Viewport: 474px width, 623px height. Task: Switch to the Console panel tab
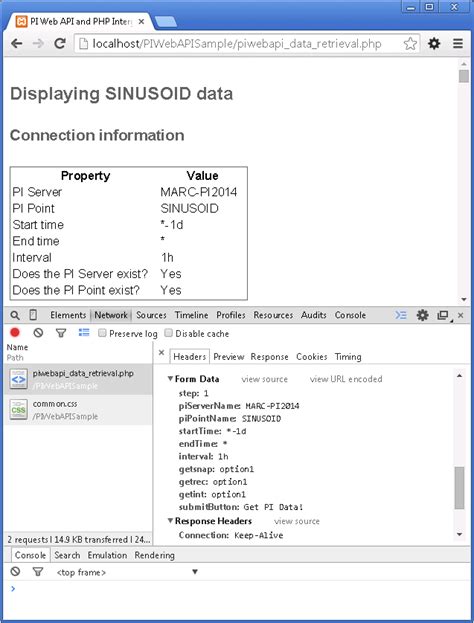pyautogui.click(x=350, y=315)
